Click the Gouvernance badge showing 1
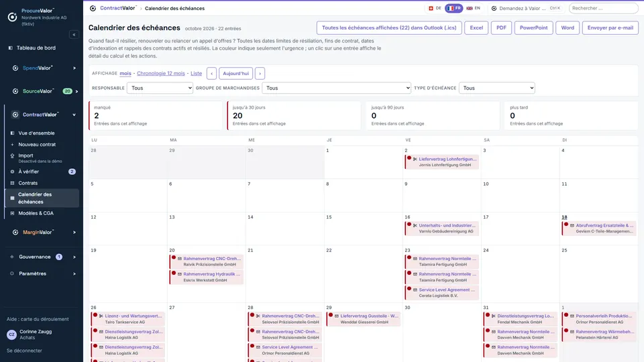The height and width of the screenshot is (362, 644). pyautogui.click(x=59, y=257)
